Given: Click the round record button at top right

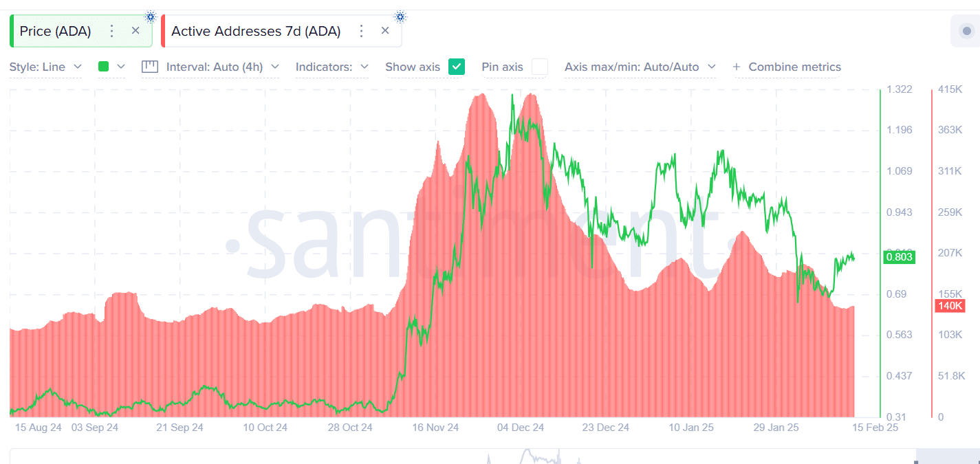Looking at the screenshot, I should 966,32.
